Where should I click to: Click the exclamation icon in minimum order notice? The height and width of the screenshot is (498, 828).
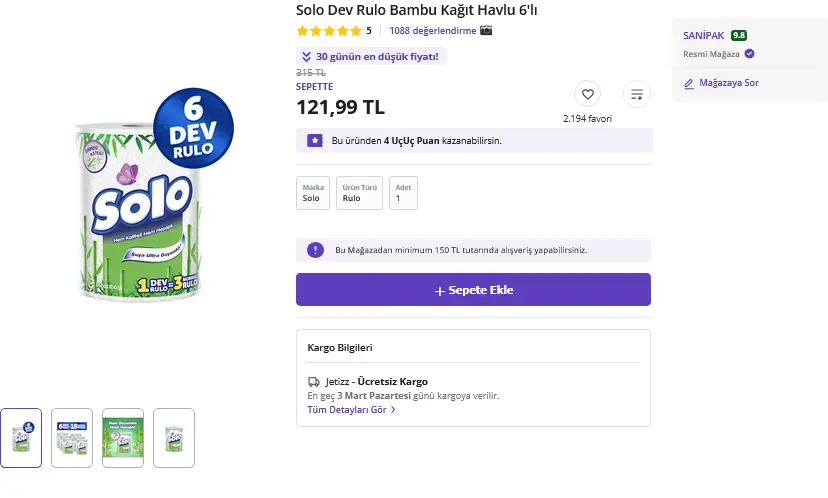coord(315,250)
